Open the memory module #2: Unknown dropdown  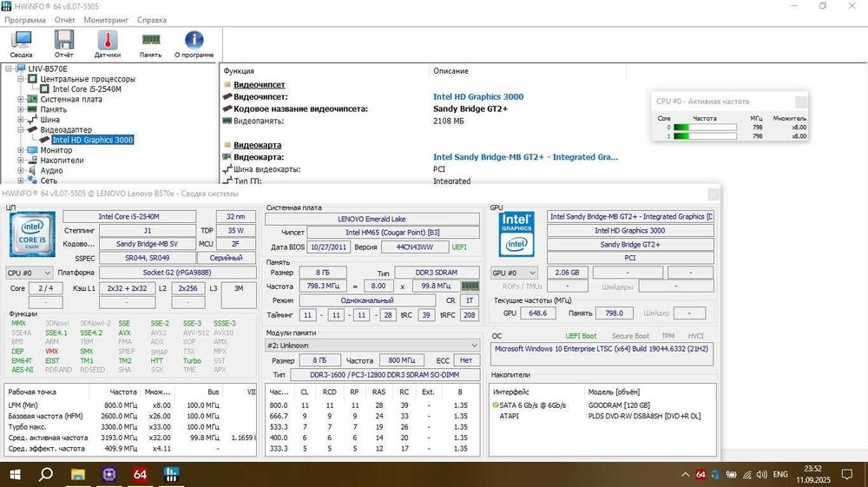coord(372,346)
